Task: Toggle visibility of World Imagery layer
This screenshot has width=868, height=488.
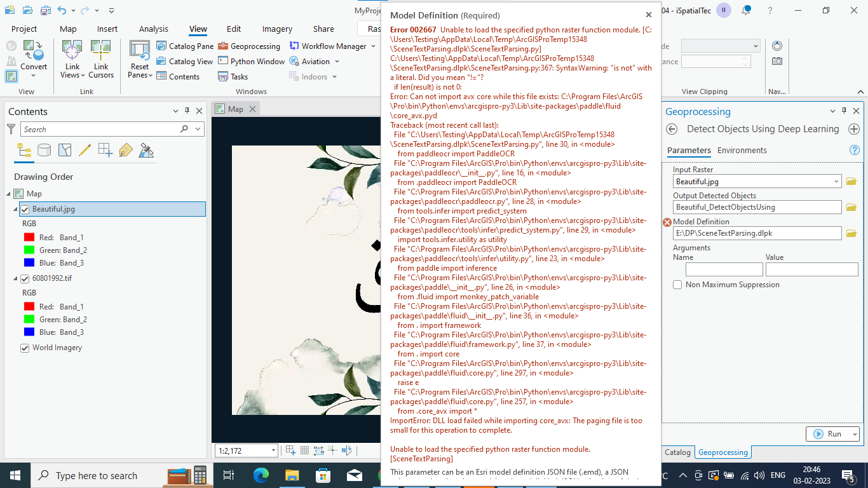Action: (x=25, y=348)
